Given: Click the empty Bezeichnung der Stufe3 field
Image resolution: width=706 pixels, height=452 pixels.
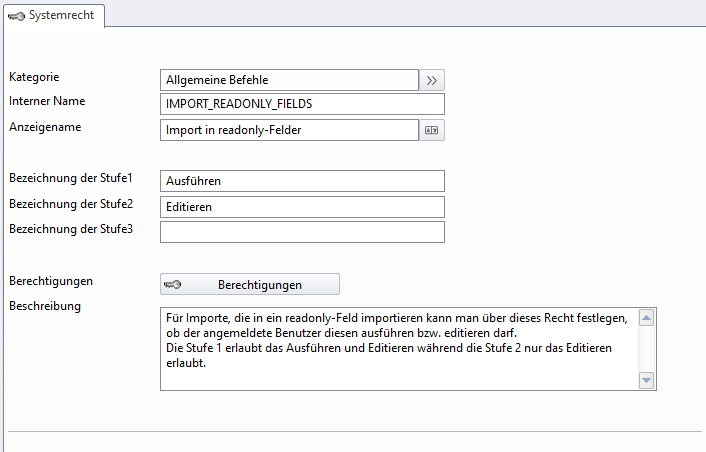Looking at the screenshot, I should [302, 232].
